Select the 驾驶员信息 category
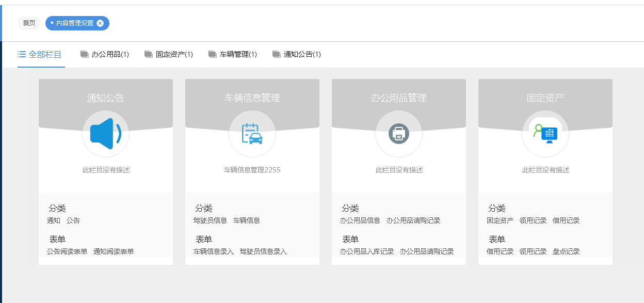 pyautogui.click(x=210, y=220)
